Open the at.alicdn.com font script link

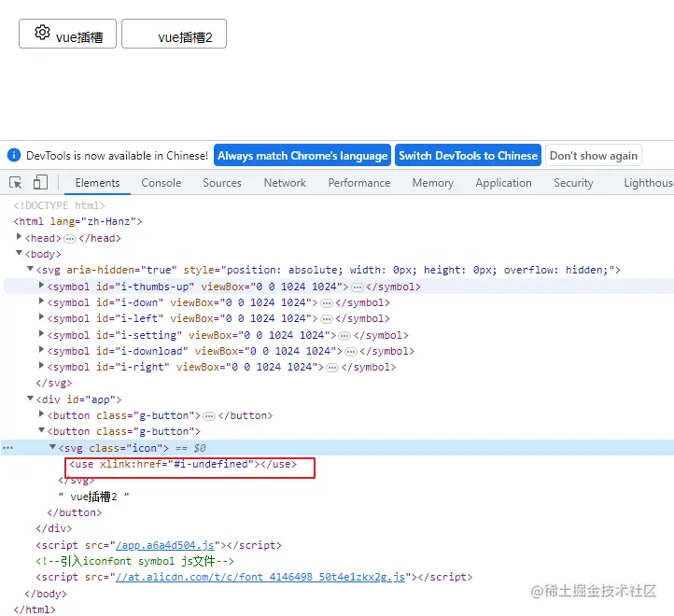(260, 577)
